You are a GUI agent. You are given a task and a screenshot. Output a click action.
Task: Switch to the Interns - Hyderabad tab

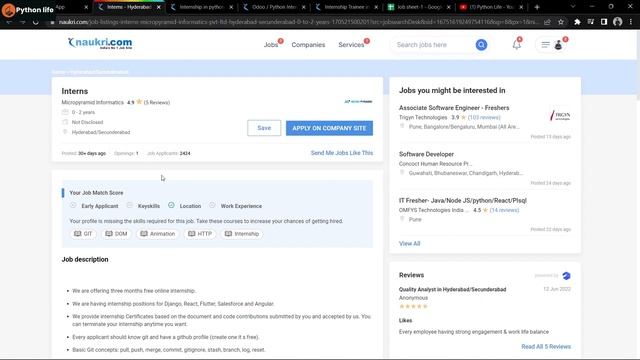129,7
